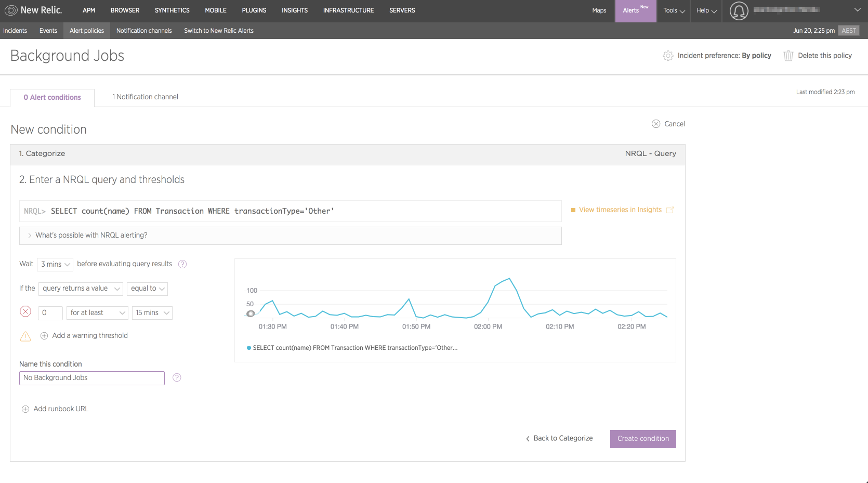
Task: Go to the Events sub-tab
Action: [x=48, y=31]
